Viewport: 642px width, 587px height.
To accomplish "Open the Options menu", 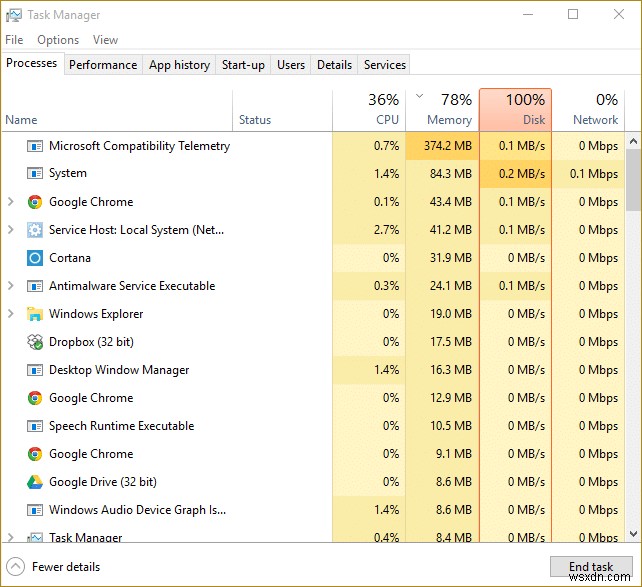I will click(58, 40).
